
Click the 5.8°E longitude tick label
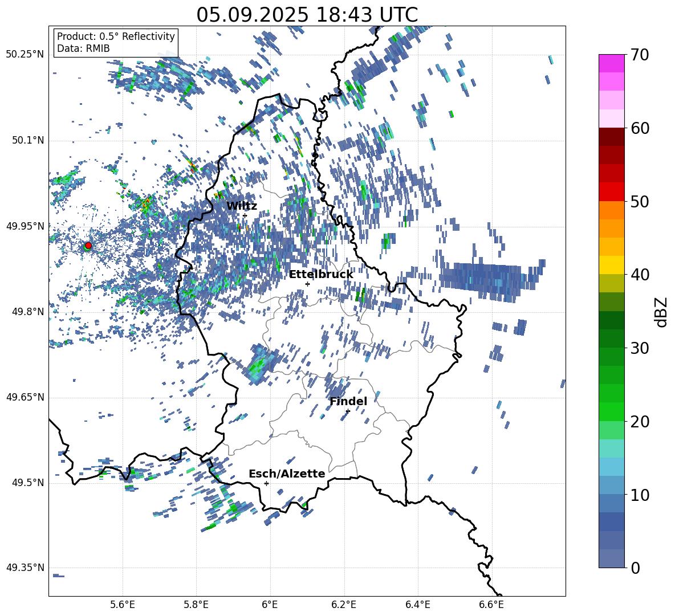pyautogui.click(x=196, y=605)
